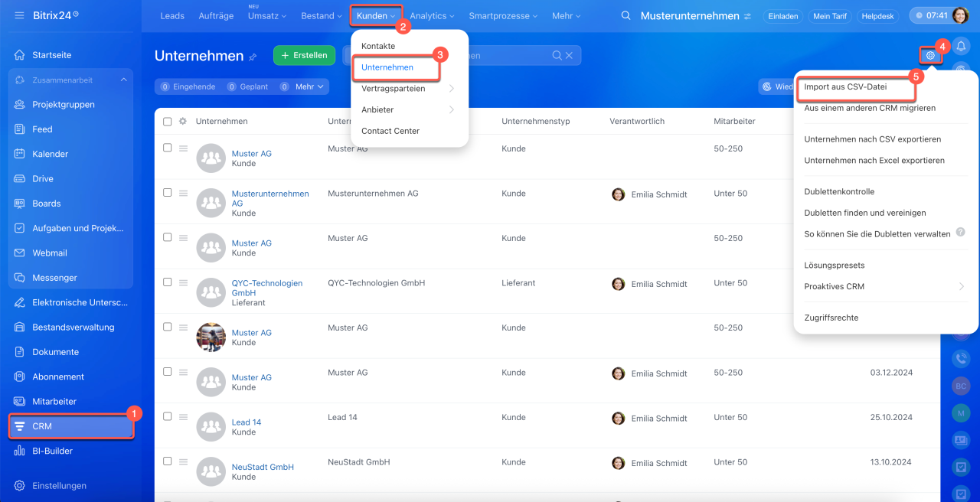Click the Muster AG company photo thumbnail
The width and height of the screenshot is (980, 502).
click(x=211, y=337)
